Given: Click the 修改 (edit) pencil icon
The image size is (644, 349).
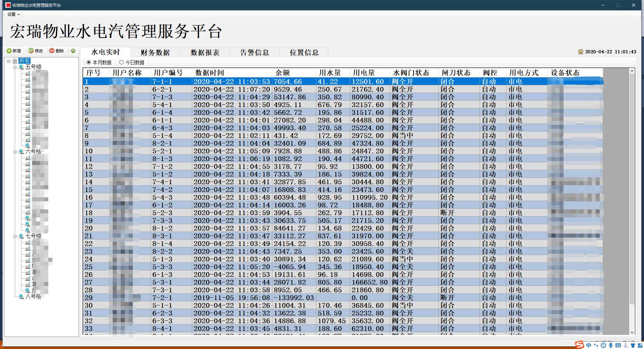Looking at the screenshot, I should [36, 51].
